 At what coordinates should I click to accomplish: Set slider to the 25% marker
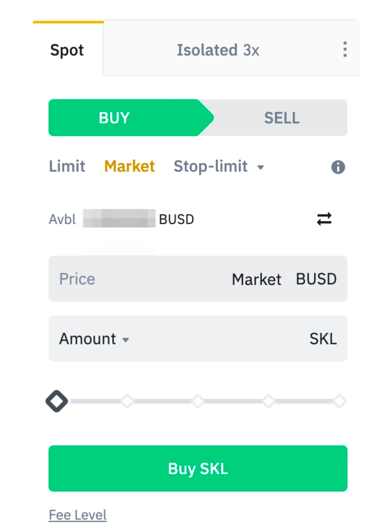[127, 401]
